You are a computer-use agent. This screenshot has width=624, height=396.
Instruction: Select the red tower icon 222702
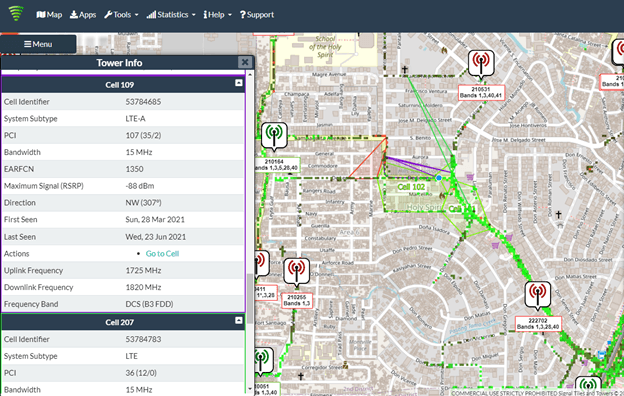(538, 295)
